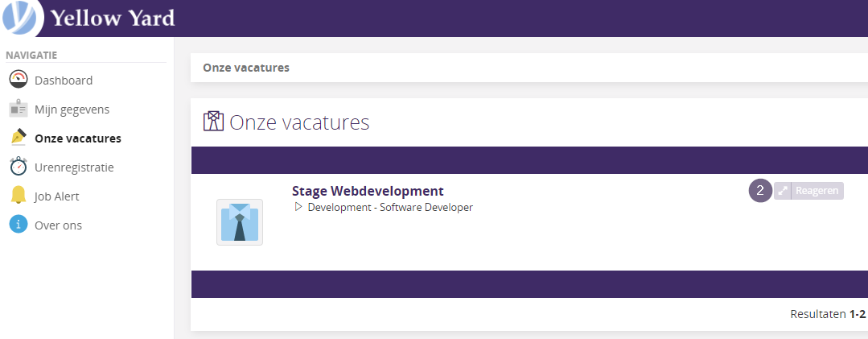Click the Over ons info icon

click(x=19, y=225)
